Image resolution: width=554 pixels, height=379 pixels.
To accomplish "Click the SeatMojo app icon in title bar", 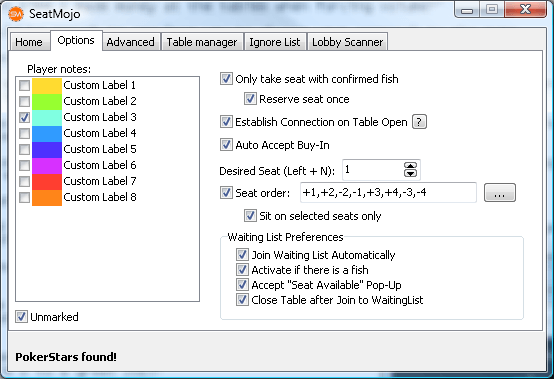I will pos(16,14).
